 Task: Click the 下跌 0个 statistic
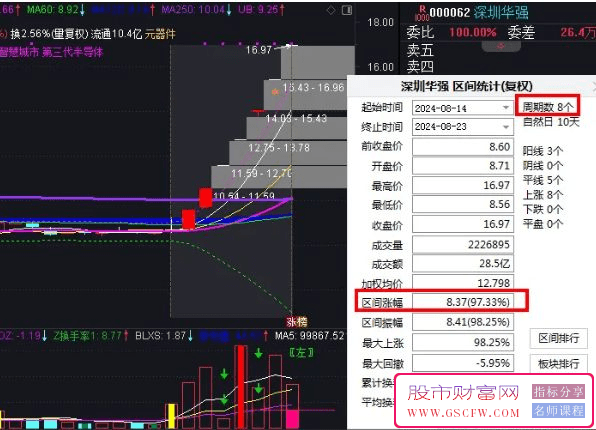pos(542,209)
